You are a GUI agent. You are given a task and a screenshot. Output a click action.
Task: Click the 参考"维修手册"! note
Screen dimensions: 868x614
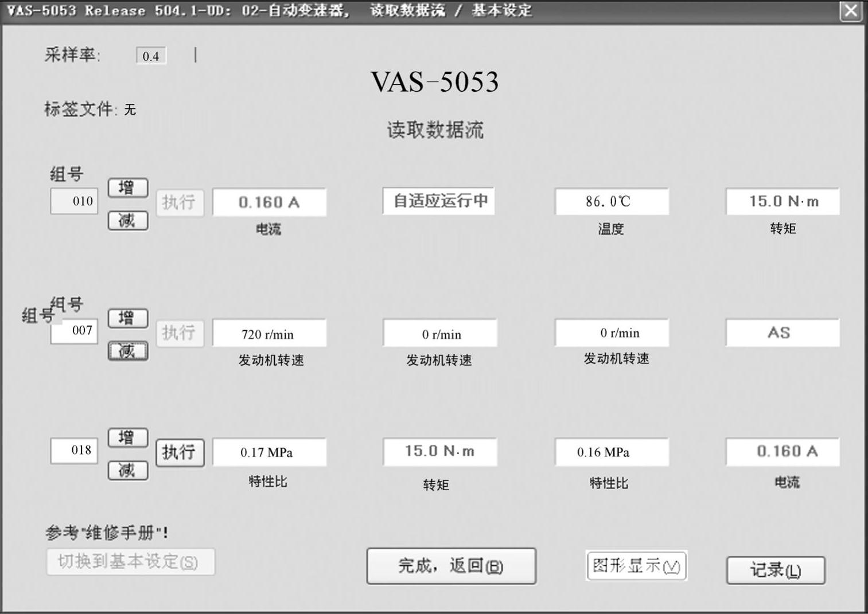107,533
